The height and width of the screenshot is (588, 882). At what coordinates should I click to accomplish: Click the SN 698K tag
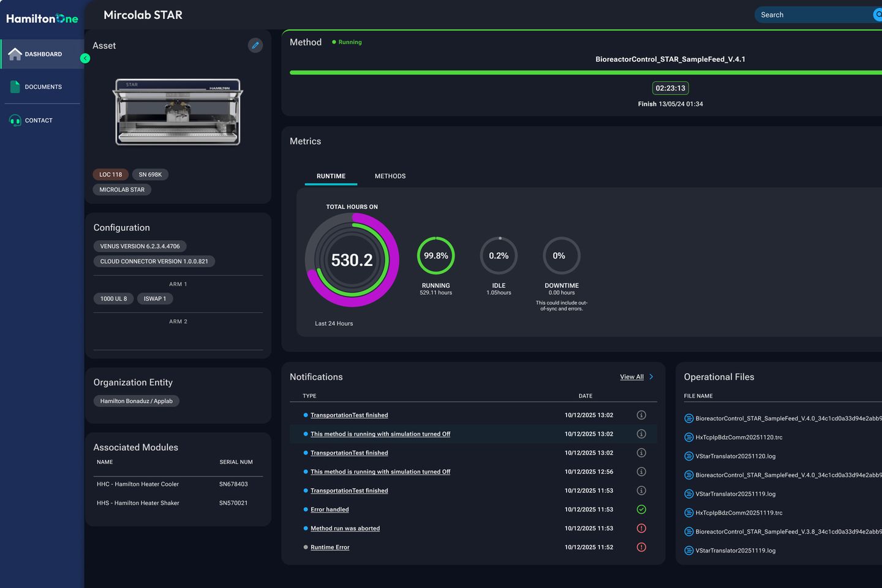pos(150,175)
